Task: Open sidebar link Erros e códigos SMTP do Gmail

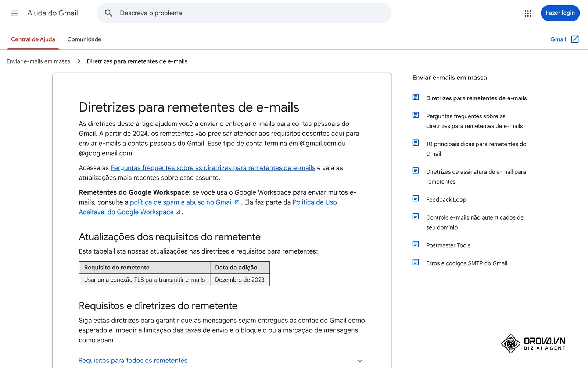Action: pos(467,263)
